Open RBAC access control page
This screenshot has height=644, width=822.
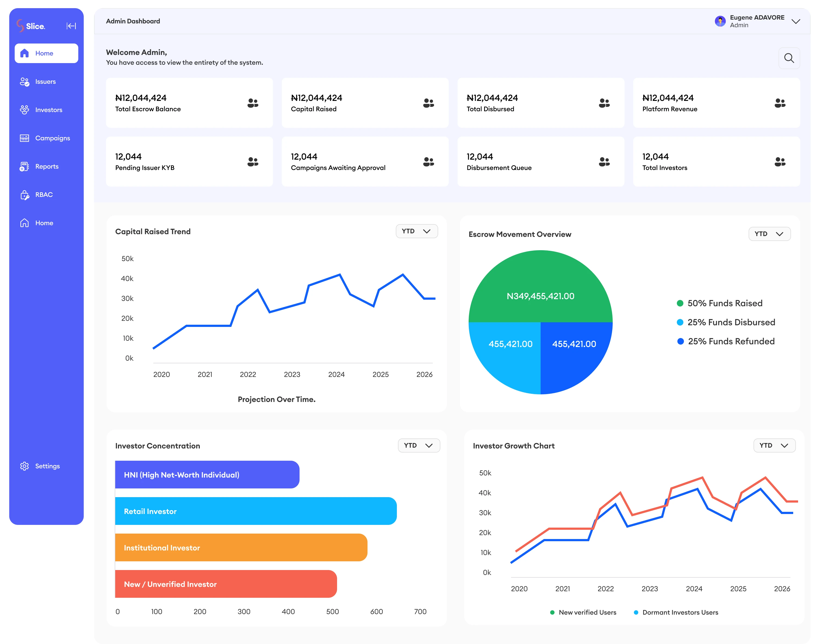pos(44,194)
